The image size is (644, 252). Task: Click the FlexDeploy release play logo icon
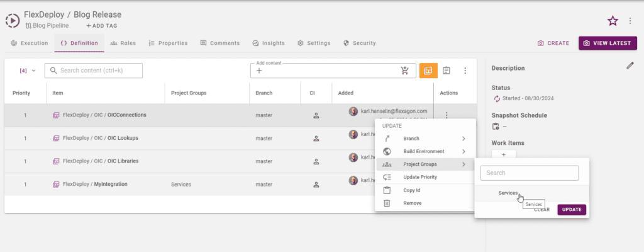13,20
